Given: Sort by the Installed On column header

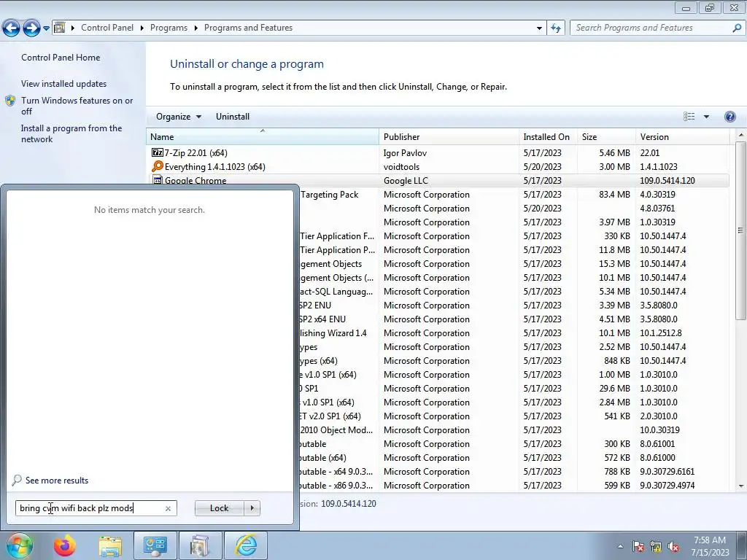Looking at the screenshot, I should point(548,136).
